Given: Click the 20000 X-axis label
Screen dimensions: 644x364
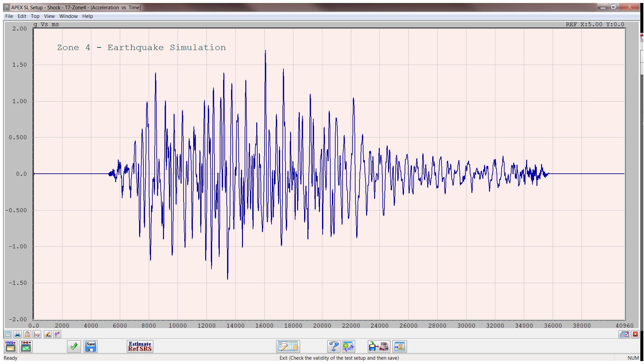Looking at the screenshot, I should pos(322,326).
